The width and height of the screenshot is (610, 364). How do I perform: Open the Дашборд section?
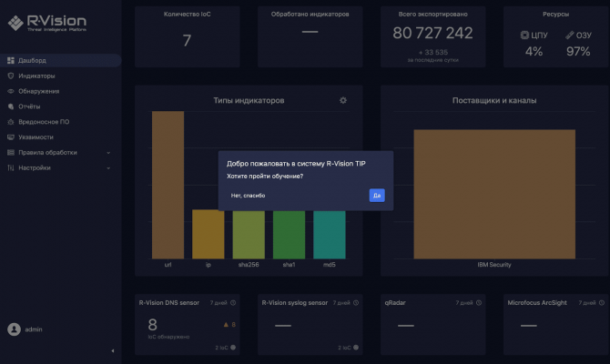coord(61,60)
